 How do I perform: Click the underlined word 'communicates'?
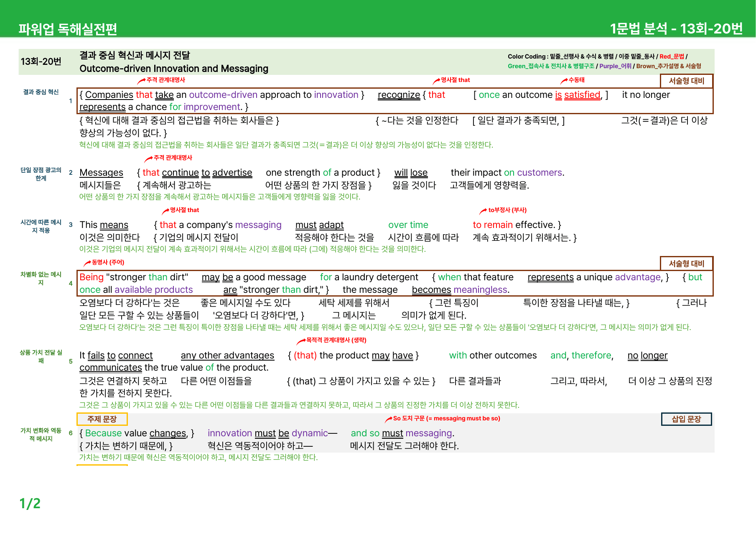(111, 368)
